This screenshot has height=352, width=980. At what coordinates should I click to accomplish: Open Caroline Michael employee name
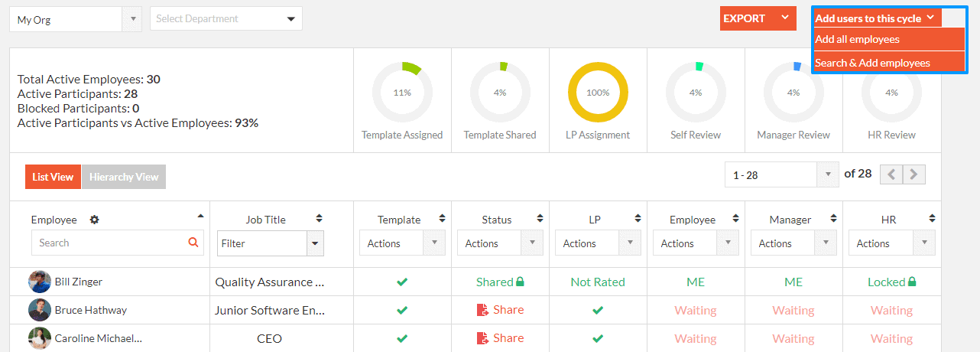[x=98, y=338]
